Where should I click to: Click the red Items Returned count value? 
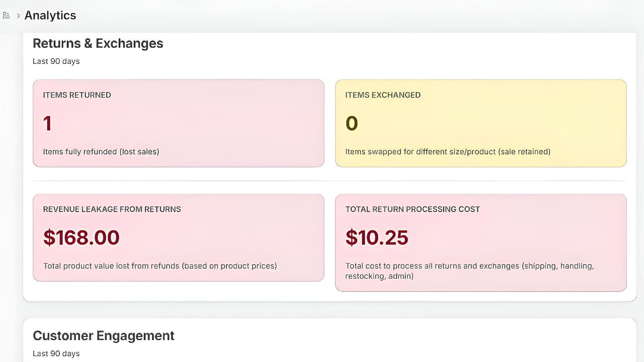click(x=47, y=124)
